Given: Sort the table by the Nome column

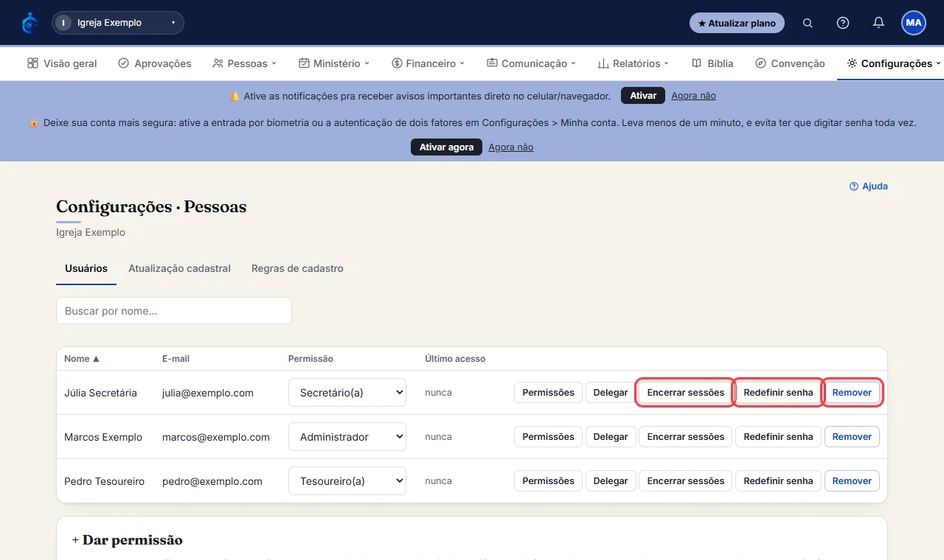Looking at the screenshot, I should (82, 359).
